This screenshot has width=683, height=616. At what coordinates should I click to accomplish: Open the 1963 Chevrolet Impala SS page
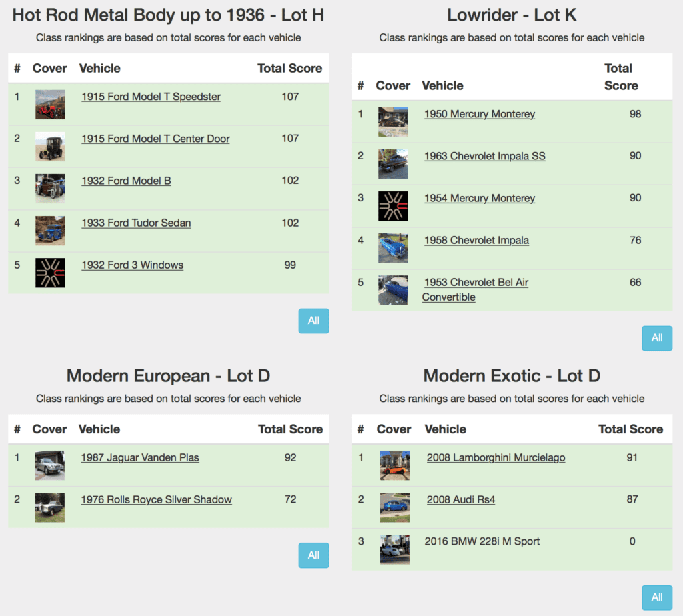tap(484, 156)
